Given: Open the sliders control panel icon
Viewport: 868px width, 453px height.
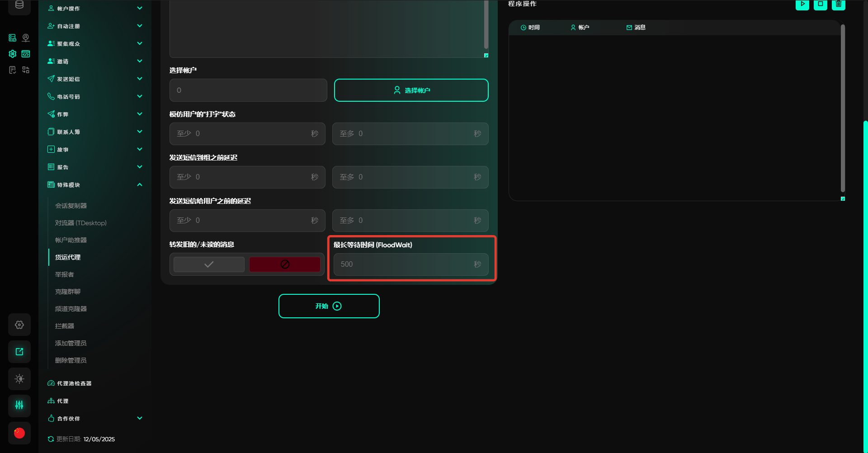Looking at the screenshot, I should click(x=19, y=406).
